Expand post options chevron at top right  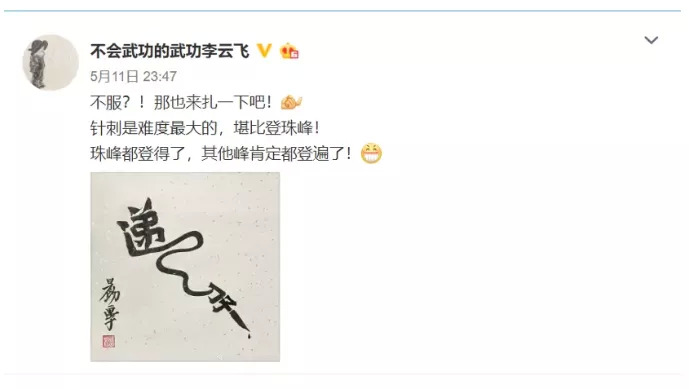tap(651, 40)
